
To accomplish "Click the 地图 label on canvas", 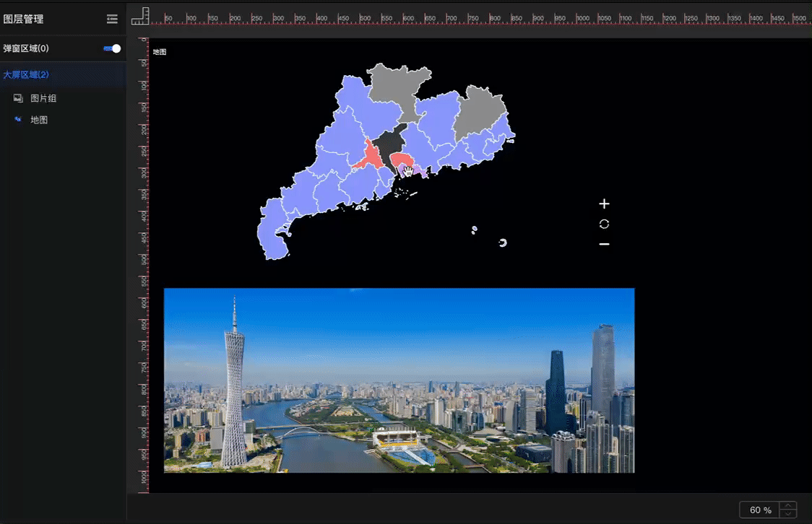I will (160, 52).
